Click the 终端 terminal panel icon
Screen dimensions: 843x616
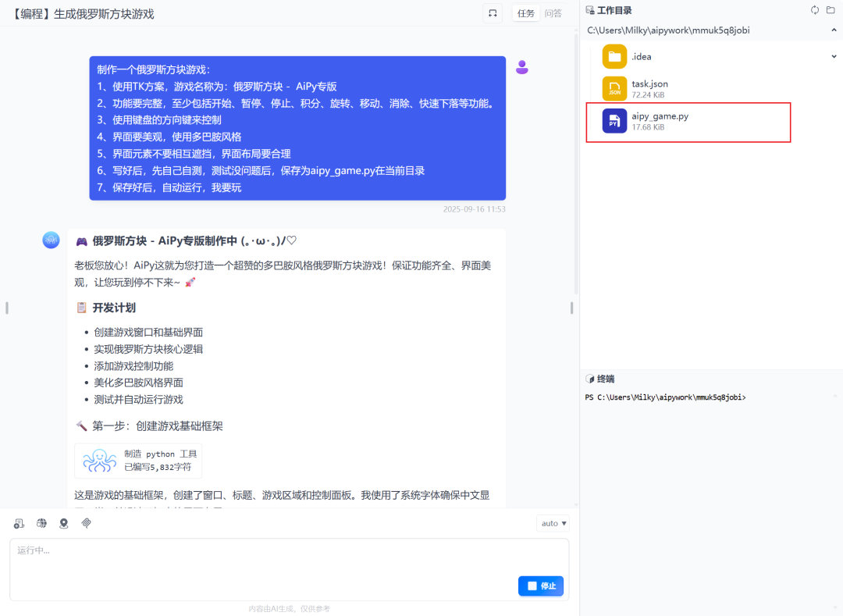(589, 379)
